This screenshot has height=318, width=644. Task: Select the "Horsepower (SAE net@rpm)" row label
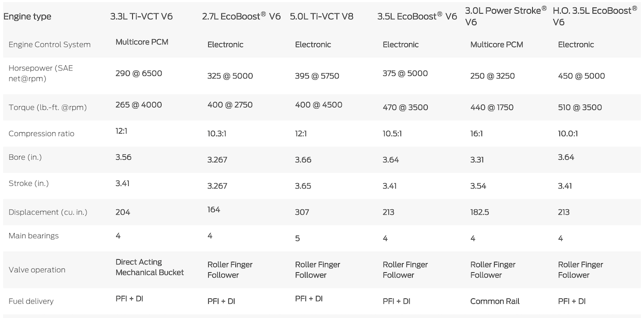[x=41, y=73]
